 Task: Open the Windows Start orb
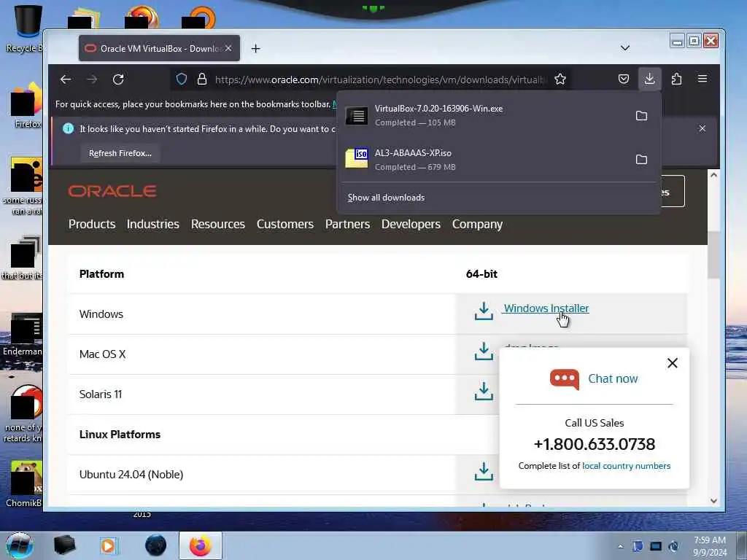pos(20,545)
